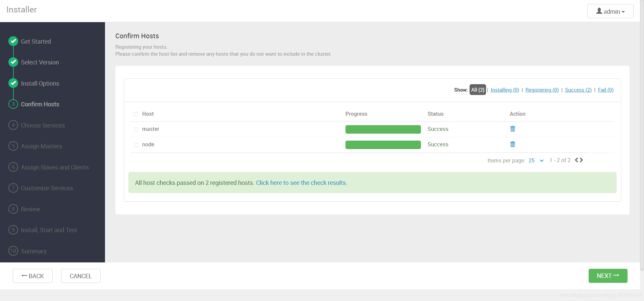Click the '1 - 2 of 2' pagination text

[x=560, y=160]
